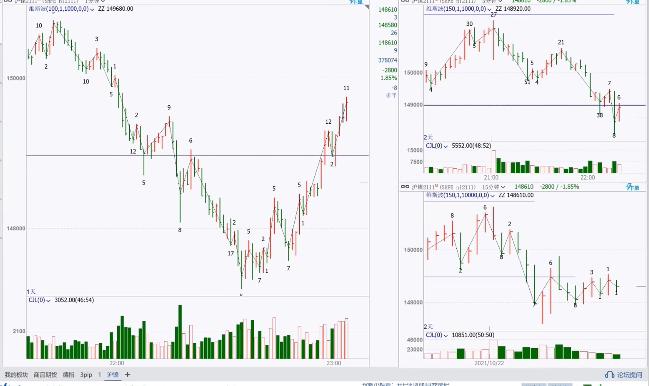The width and height of the screenshot is (649, 386).
Task: Click the 23:00 time label on main chart axis
Action: pos(334,363)
